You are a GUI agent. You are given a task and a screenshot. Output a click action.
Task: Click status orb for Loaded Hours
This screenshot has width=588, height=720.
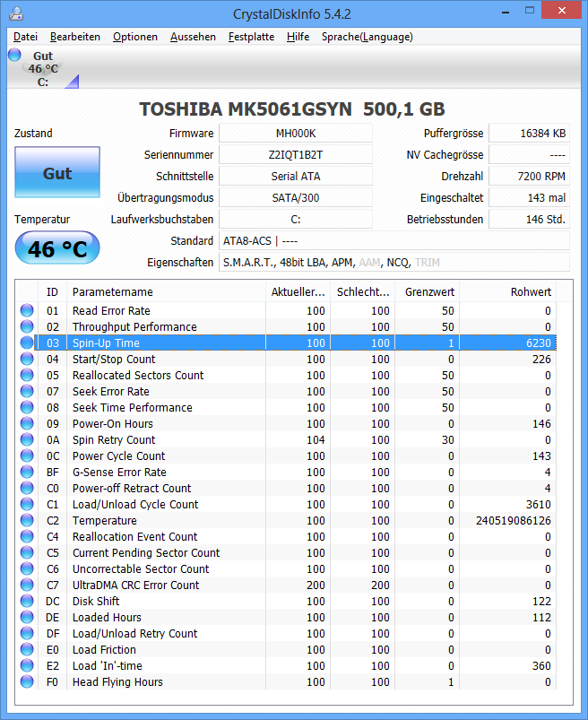pos(27,617)
